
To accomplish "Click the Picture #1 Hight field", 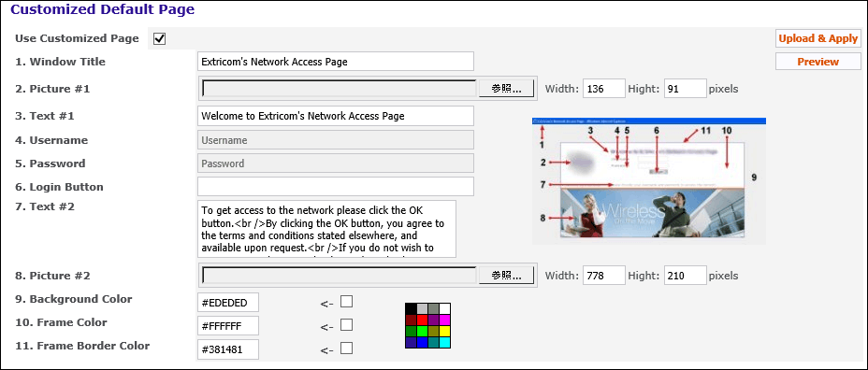I will (x=686, y=89).
